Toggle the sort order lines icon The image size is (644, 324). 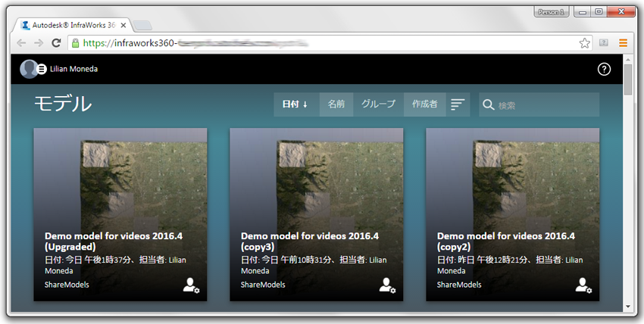(458, 104)
